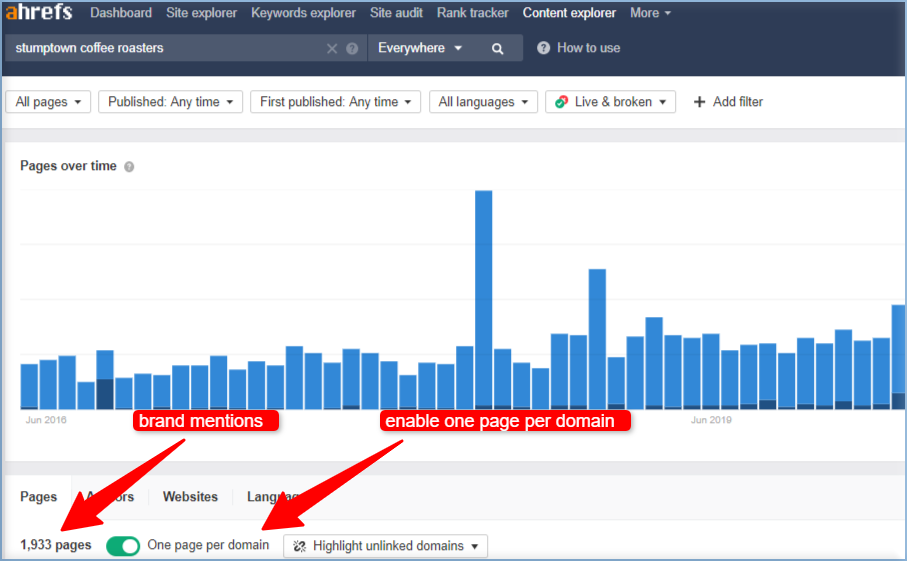Open Rank tracker
907x561 pixels.
(x=473, y=13)
